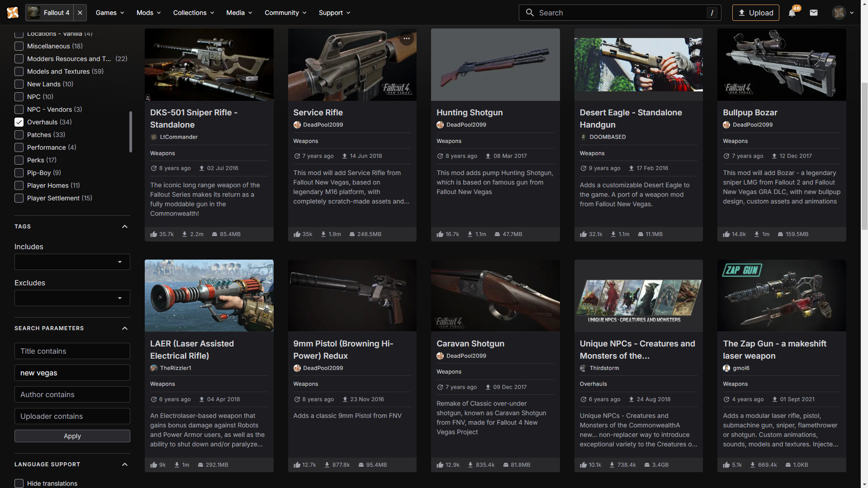Click the search magnifier icon
This screenshot has width=868, height=488.
[530, 13]
